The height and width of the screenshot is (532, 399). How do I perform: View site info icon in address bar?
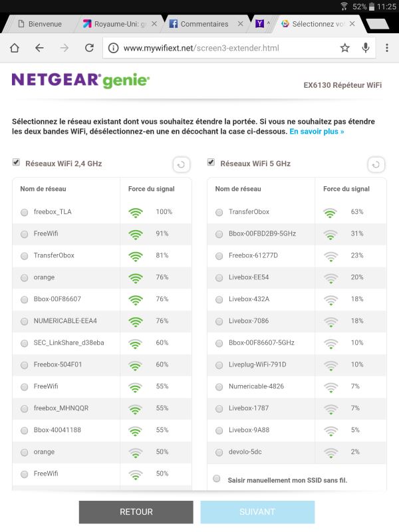(113, 48)
